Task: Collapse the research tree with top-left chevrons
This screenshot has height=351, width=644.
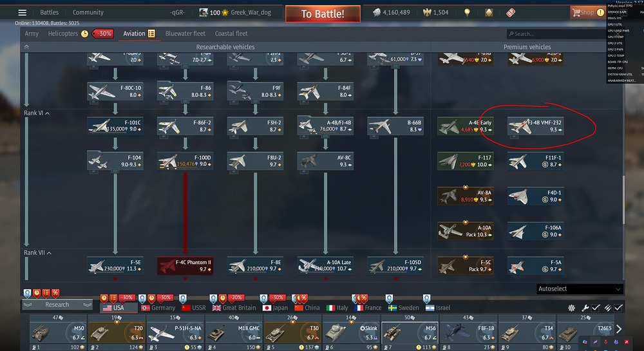Action: [26, 47]
